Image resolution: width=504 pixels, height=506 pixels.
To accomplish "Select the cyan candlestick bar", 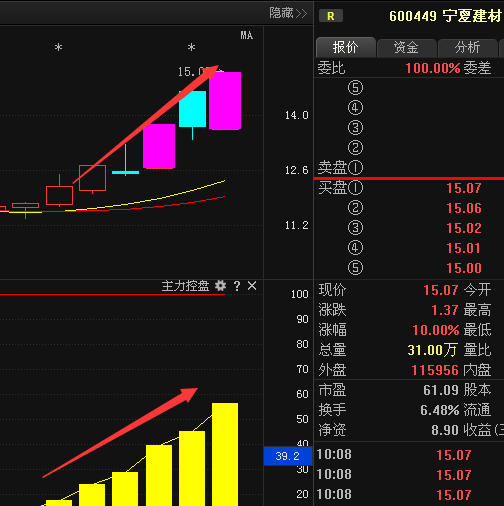I will coord(192,109).
